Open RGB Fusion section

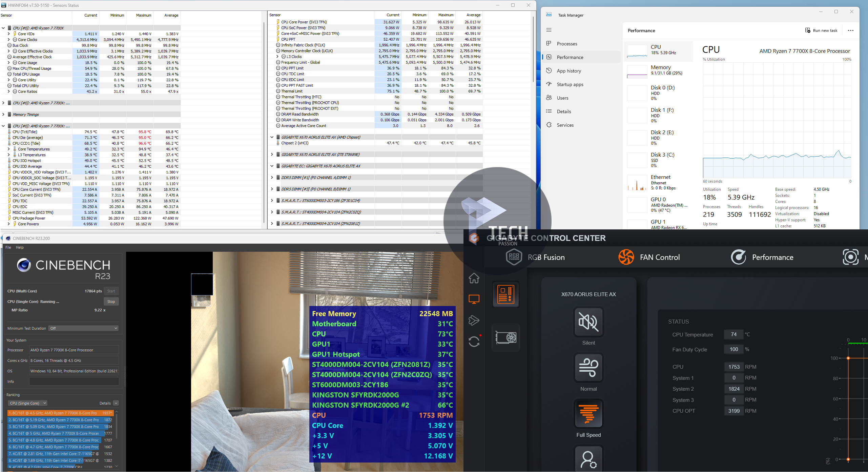pyautogui.click(x=535, y=257)
